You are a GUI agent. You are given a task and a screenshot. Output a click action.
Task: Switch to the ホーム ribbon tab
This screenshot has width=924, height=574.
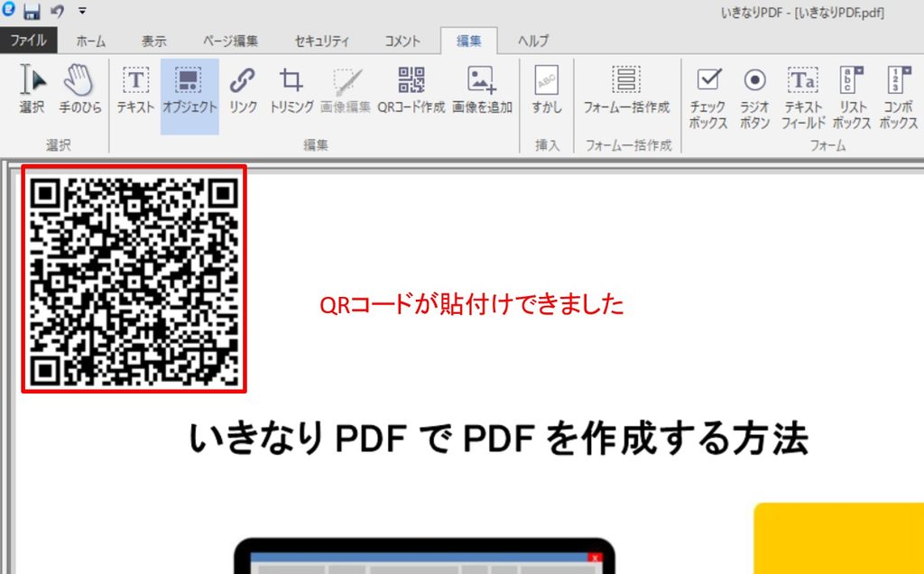91,41
